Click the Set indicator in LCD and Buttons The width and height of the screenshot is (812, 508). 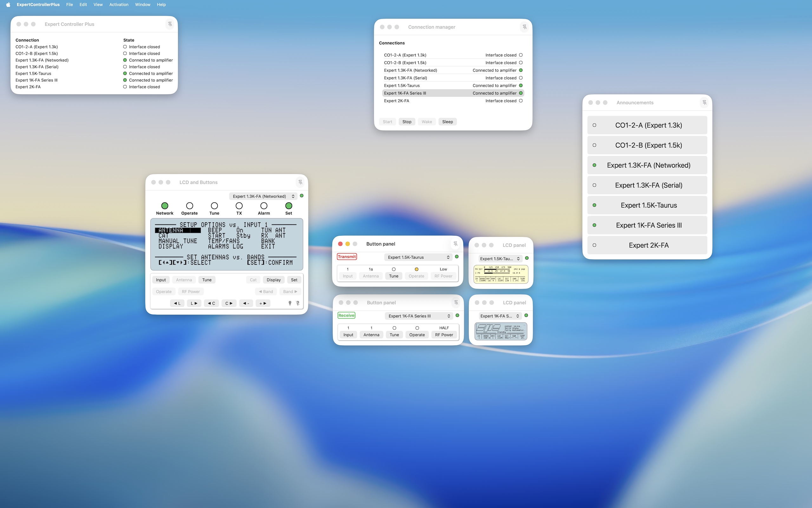[289, 206]
